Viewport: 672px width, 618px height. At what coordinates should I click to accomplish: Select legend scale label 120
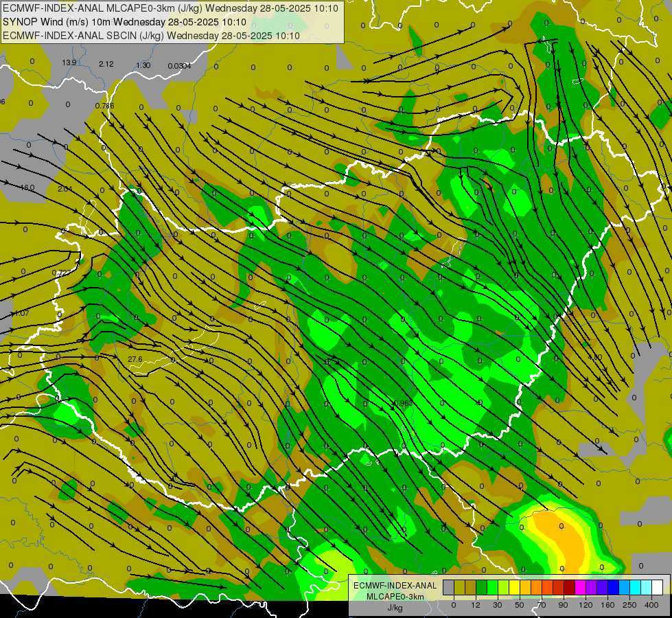click(586, 605)
